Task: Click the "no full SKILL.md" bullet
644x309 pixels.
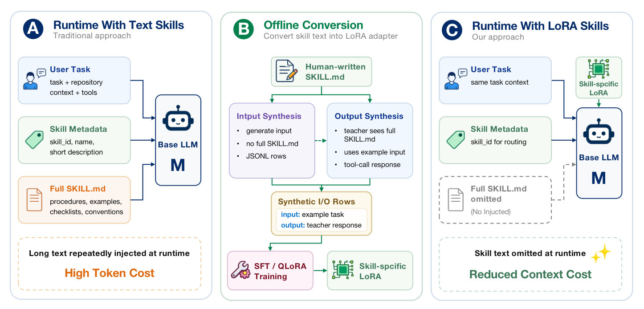Action: (x=272, y=143)
